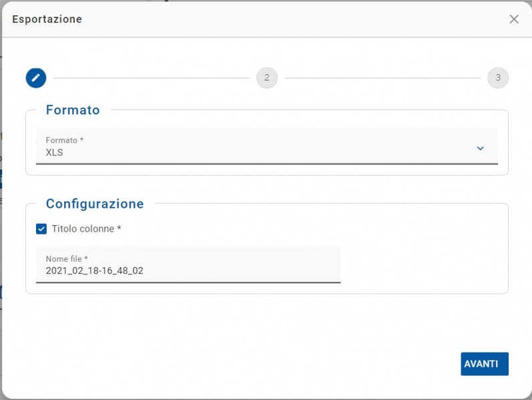This screenshot has width=532, height=400.
Task: Select the Configurazione section heading
Action: point(95,204)
